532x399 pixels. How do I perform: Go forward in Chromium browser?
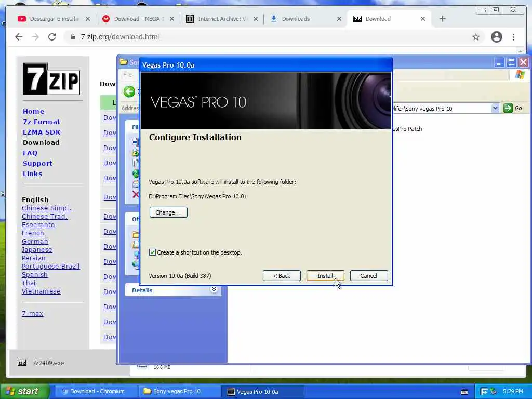[x=35, y=37]
